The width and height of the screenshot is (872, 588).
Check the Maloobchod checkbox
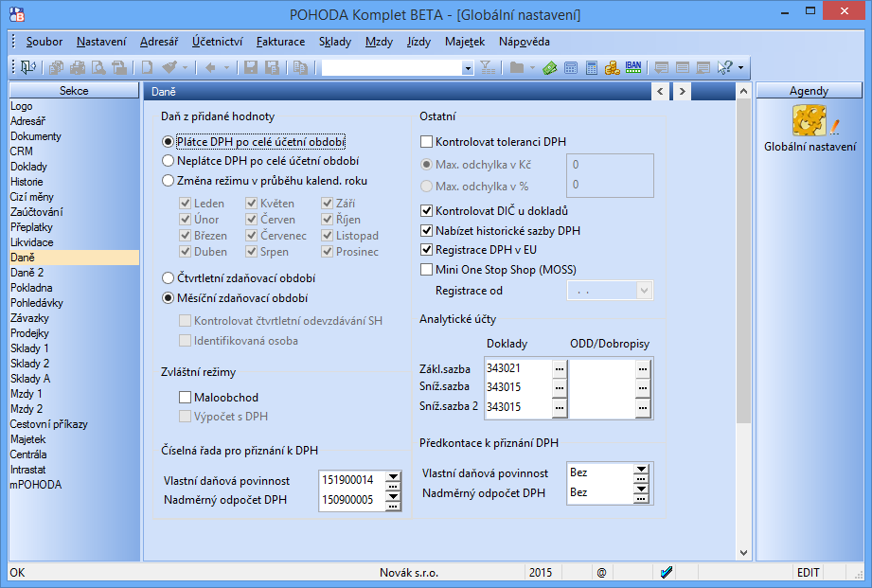186,397
